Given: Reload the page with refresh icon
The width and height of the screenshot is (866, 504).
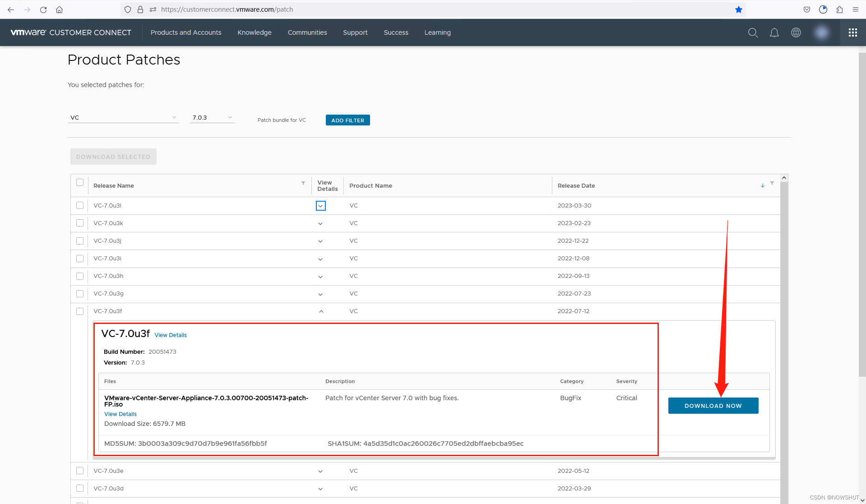Looking at the screenshot, I should [43, 9].
